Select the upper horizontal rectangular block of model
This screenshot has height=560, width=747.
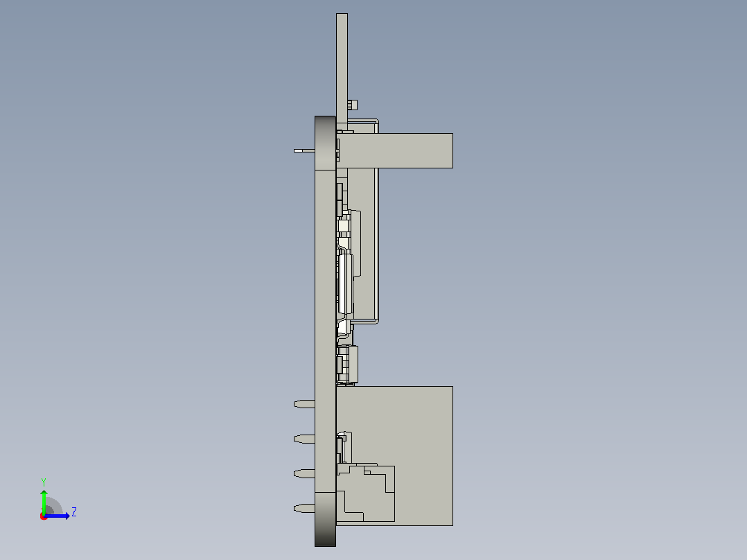[396, 150]
